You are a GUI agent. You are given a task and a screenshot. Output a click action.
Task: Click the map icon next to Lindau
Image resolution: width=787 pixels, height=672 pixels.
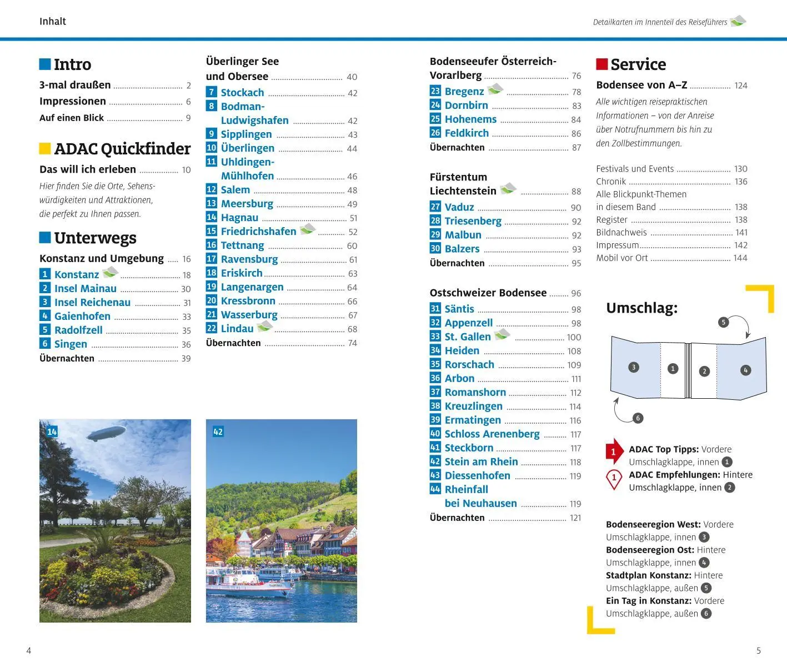pyautogui.click(x=265, y=326)
